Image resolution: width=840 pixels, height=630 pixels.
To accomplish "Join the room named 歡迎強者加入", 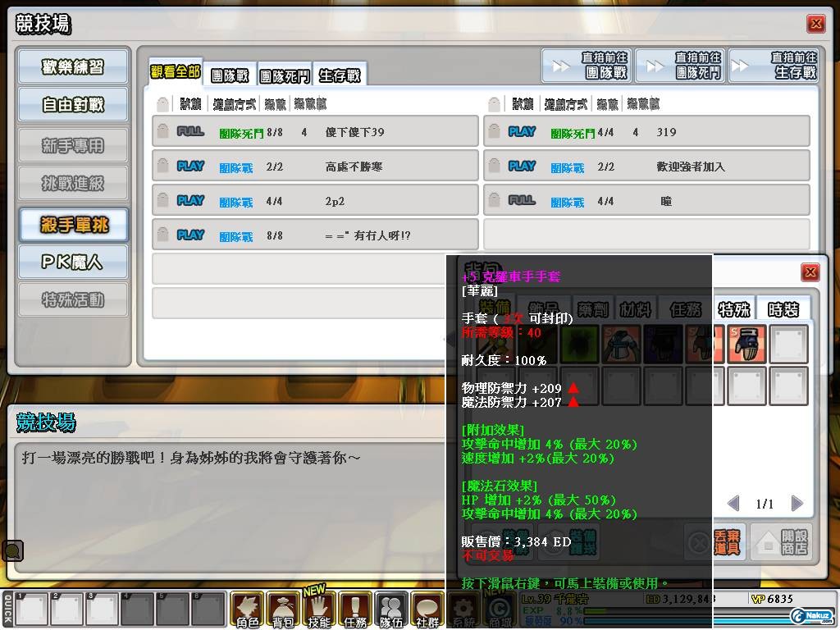I will click(646, 166).
